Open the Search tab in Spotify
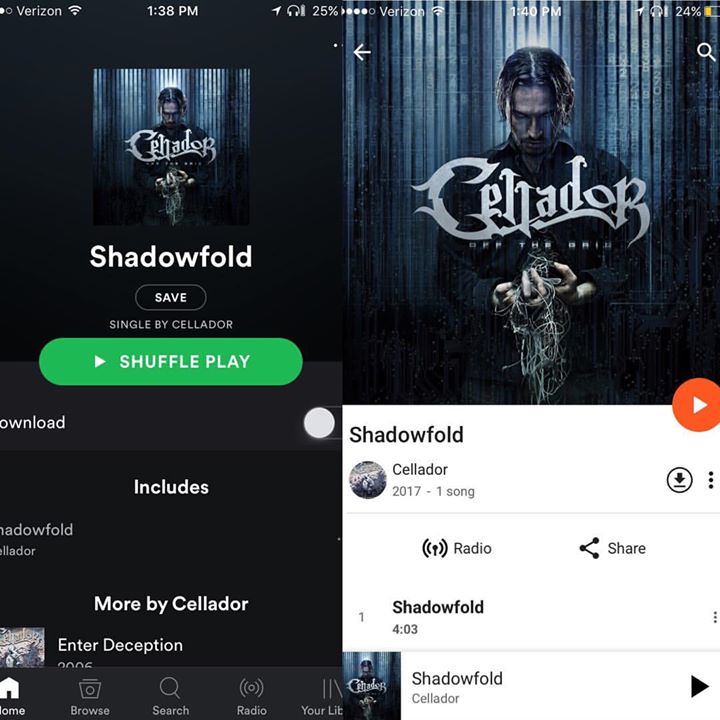This screenshot has width=720, height=720. 170,697
